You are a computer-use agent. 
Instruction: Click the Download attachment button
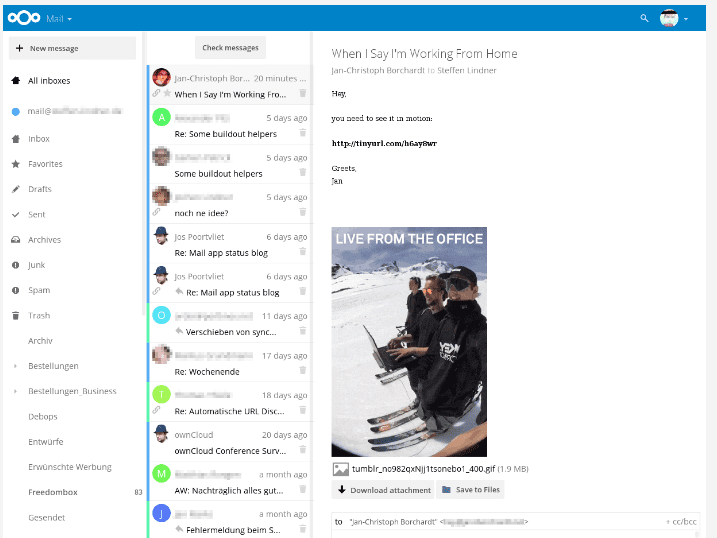383,490
